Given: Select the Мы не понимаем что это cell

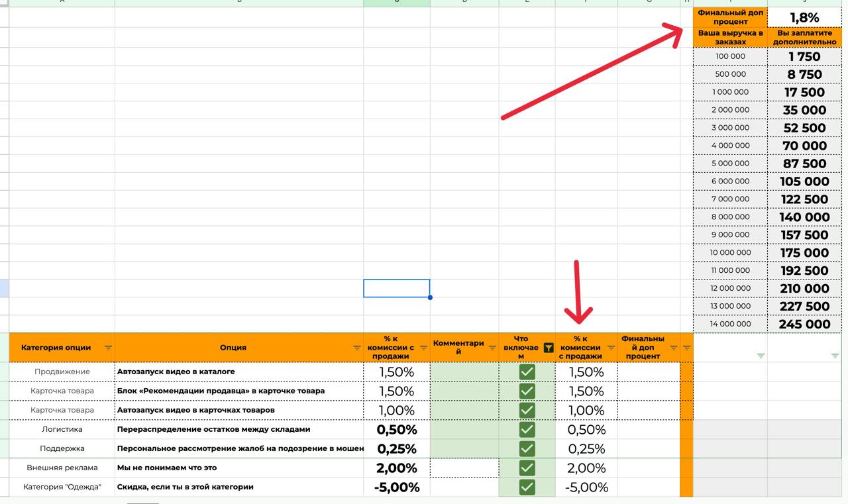Looking at the screenshot, I should [239, 468].
